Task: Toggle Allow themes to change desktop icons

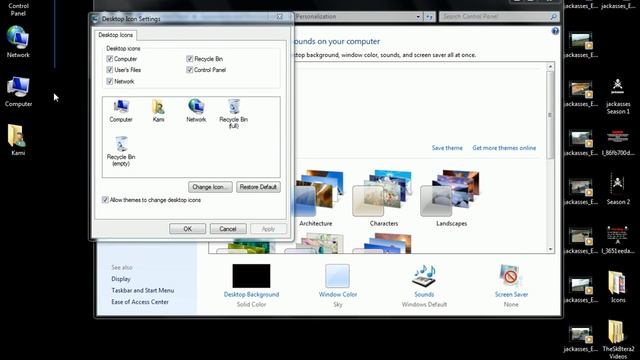Action: [x=105, y=200]
